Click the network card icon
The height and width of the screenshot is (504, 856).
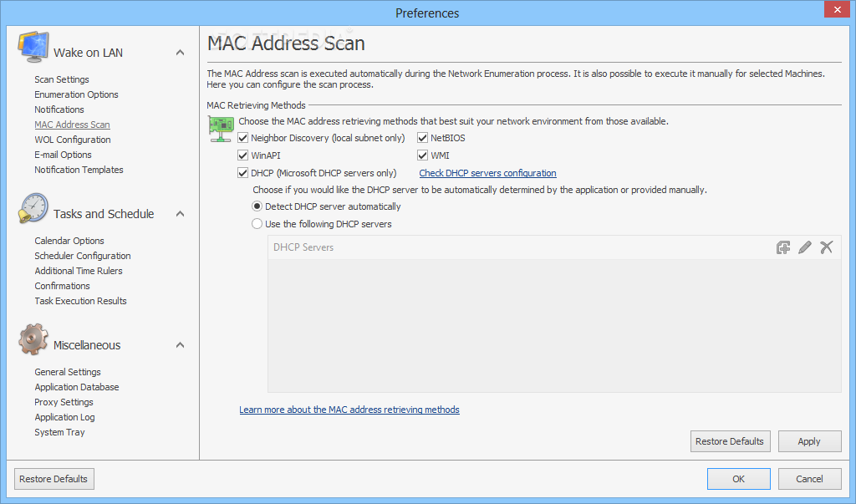coord(221,128)
